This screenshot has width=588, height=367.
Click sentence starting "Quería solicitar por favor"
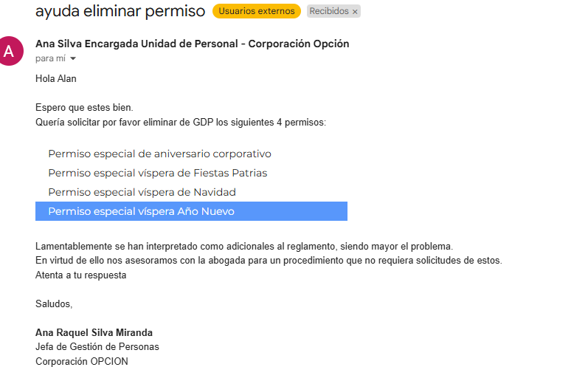point(181,122)
